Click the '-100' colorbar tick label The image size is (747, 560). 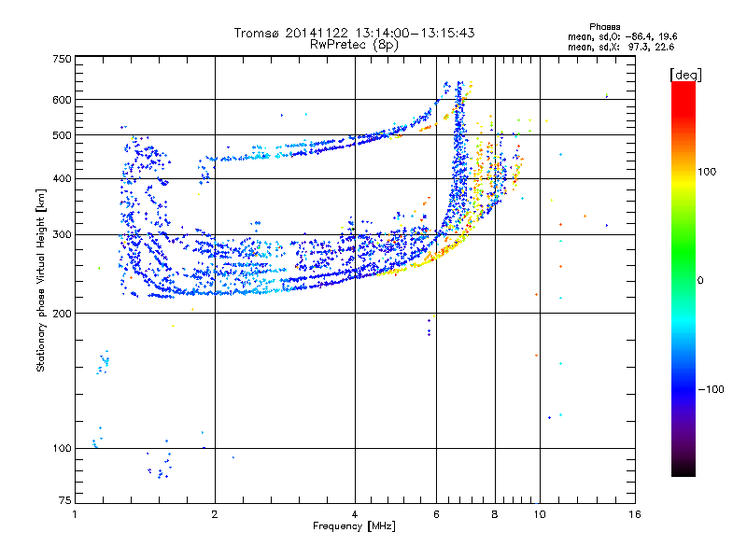711,389
